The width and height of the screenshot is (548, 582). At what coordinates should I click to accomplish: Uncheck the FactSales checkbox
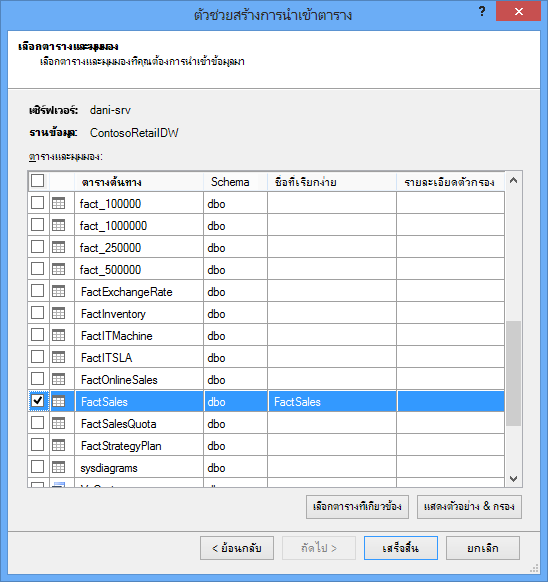37,400
